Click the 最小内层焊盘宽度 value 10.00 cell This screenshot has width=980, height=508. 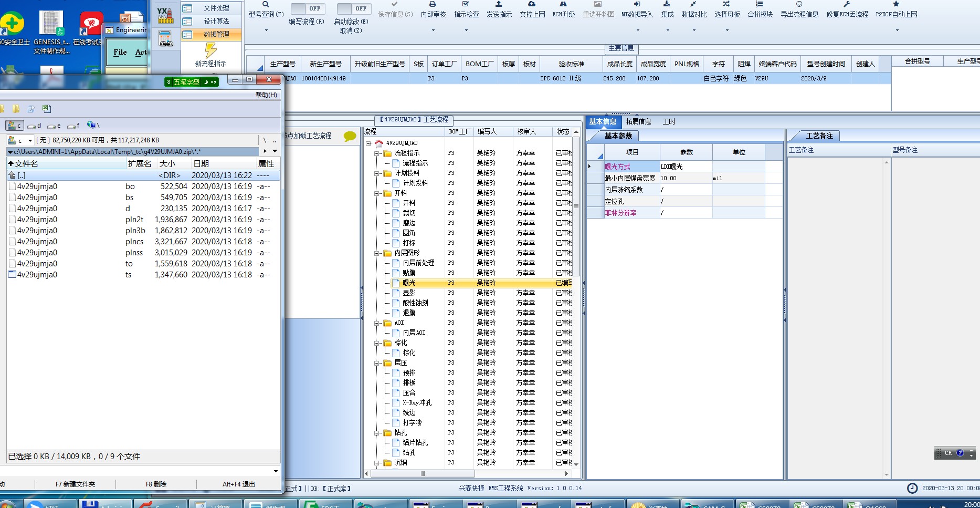pos(686,179)
